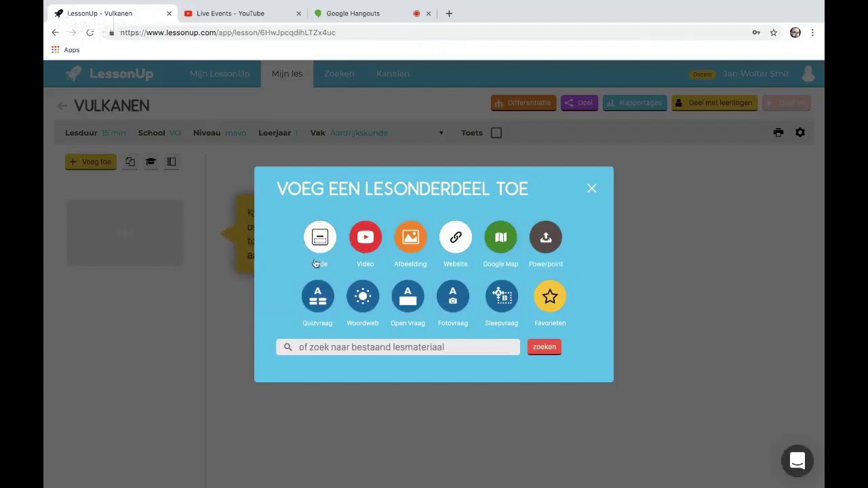Open the Differentiatie button
The height and width of the screenshot is (488, 868).
(524, 103)
